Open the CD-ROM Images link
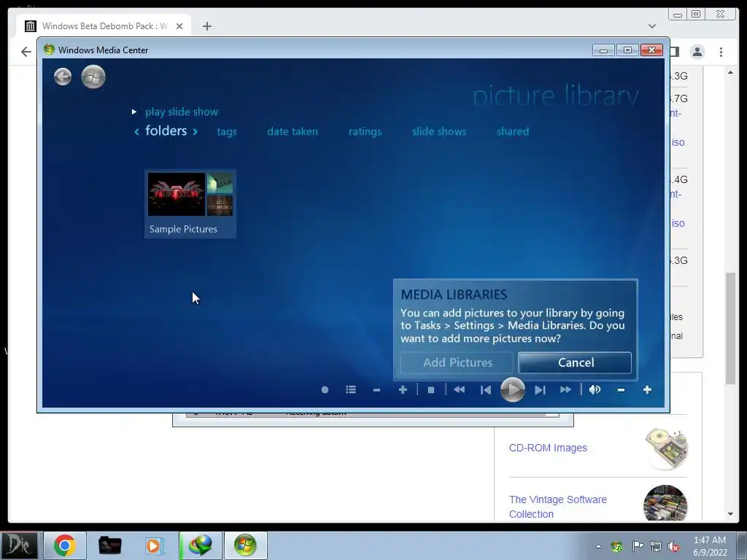Screen dimensions: 747x560 (548, 448)
